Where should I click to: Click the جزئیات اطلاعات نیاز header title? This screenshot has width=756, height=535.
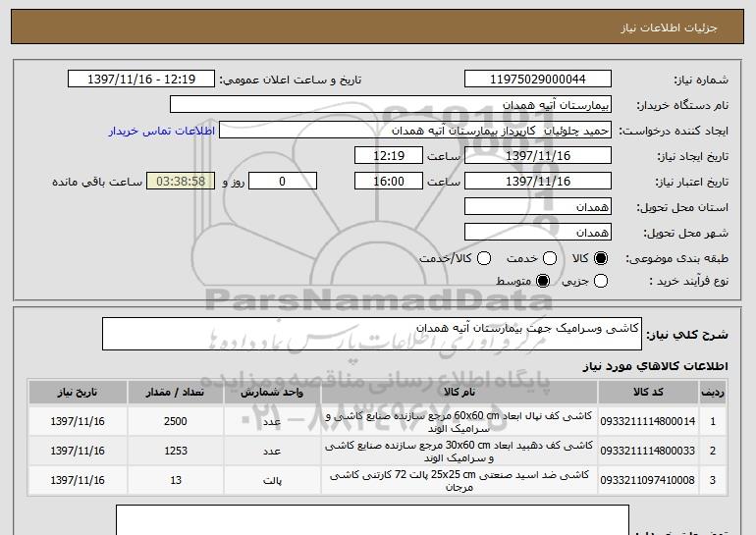[x=669, y=27]
